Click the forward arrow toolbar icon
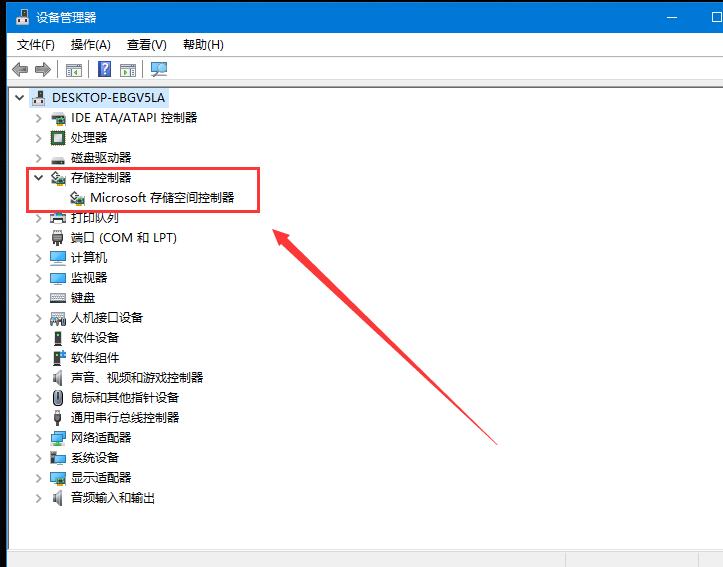The height and width of the screenshot is (567, 723). (42, 69)
